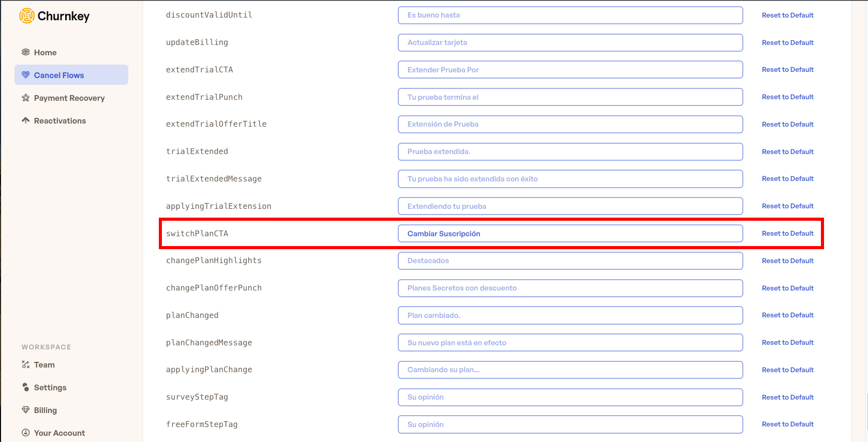Reset planChangedMessage to its default value

787,343
